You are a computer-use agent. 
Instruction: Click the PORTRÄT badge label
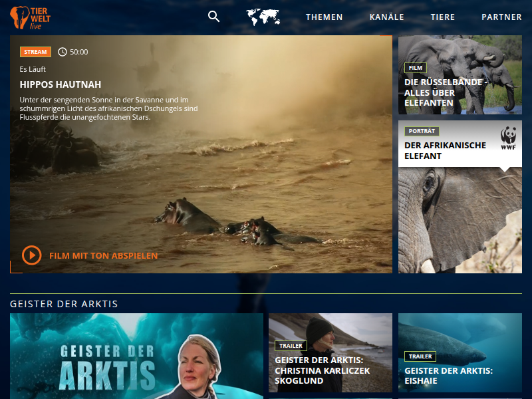point(422,131)
